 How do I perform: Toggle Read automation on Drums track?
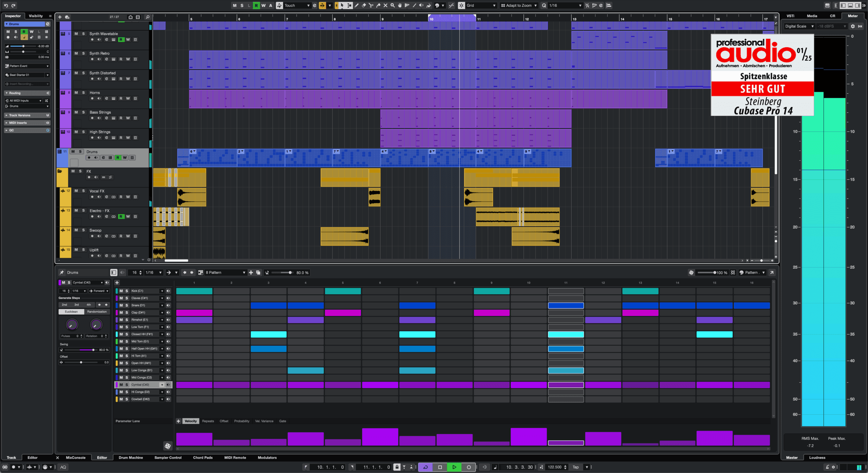point(118,157)
